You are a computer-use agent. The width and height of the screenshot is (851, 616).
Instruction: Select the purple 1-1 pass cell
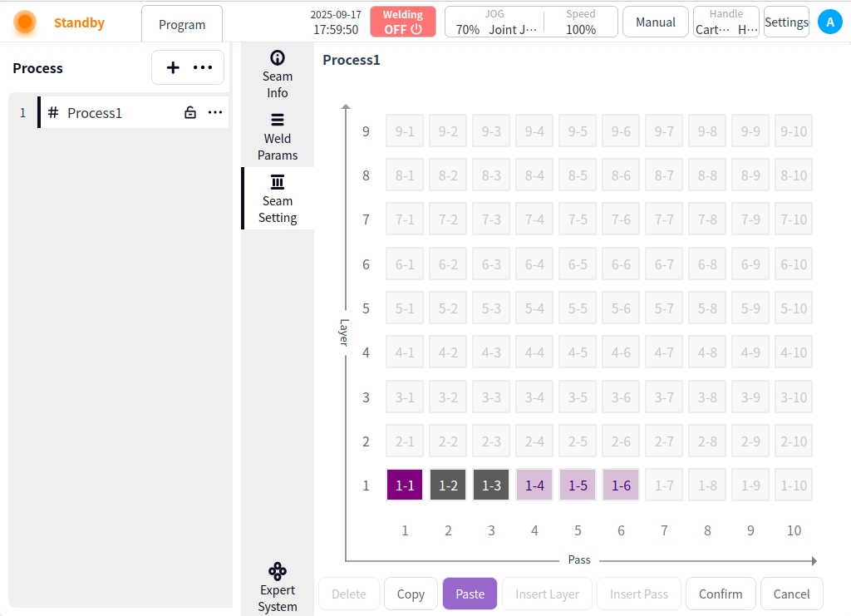coord(405,485)
